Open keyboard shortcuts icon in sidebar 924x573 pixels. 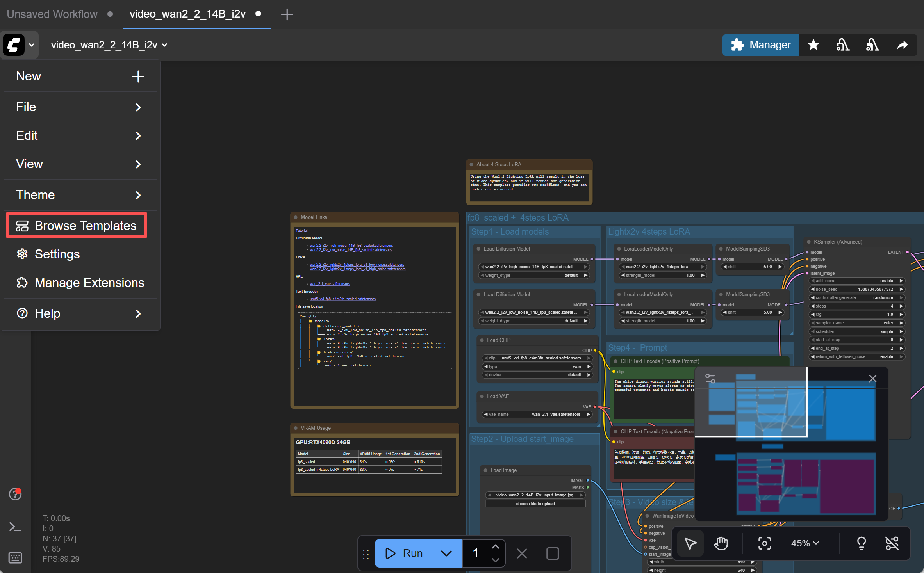(x=15, y=557)
